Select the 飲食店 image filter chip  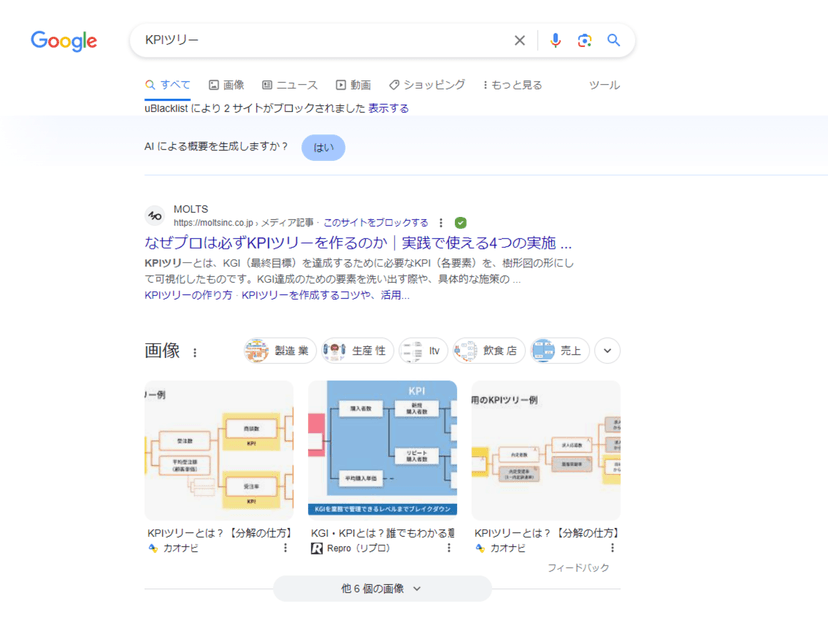click(x=488, y=351)
